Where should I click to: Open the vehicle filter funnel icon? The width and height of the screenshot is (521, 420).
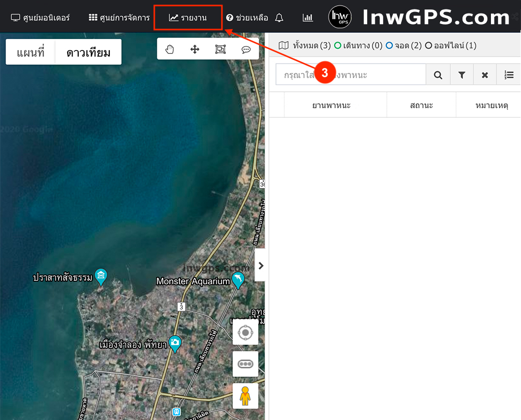pos(461,75)
